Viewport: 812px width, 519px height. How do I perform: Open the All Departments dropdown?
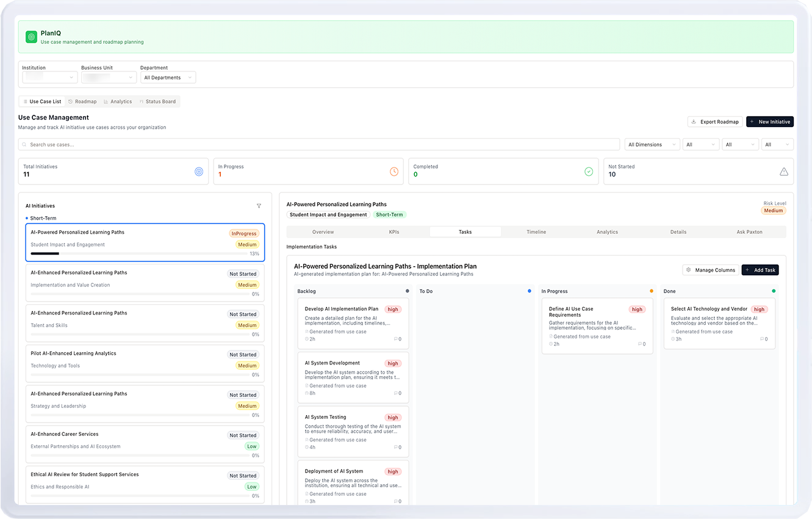pyautogui.click(x=168, y=78)
